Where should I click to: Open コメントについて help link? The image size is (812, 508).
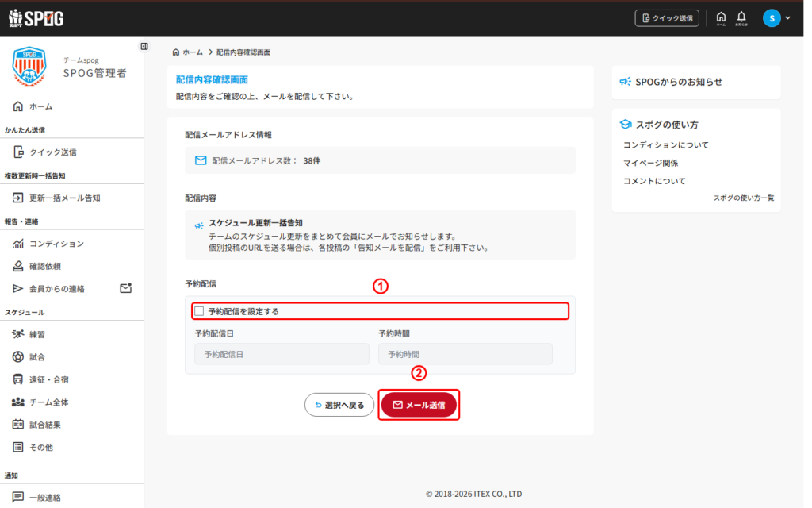point(654,181)
